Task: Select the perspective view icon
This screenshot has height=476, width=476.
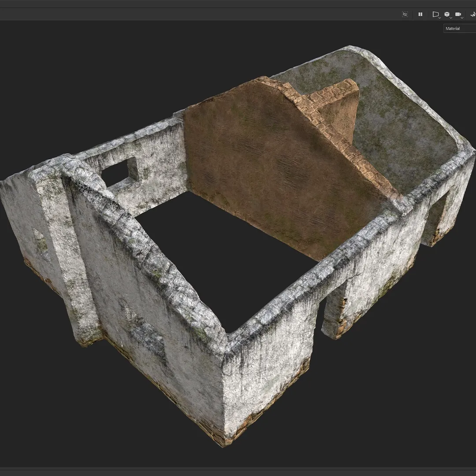Action: point(435,14)
